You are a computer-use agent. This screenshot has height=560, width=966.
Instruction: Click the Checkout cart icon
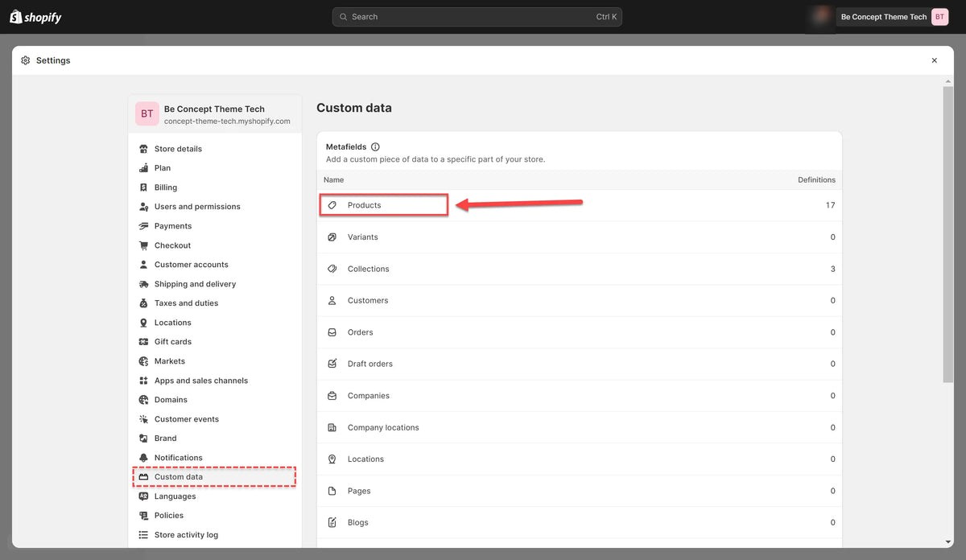click(x=143, y=245)
